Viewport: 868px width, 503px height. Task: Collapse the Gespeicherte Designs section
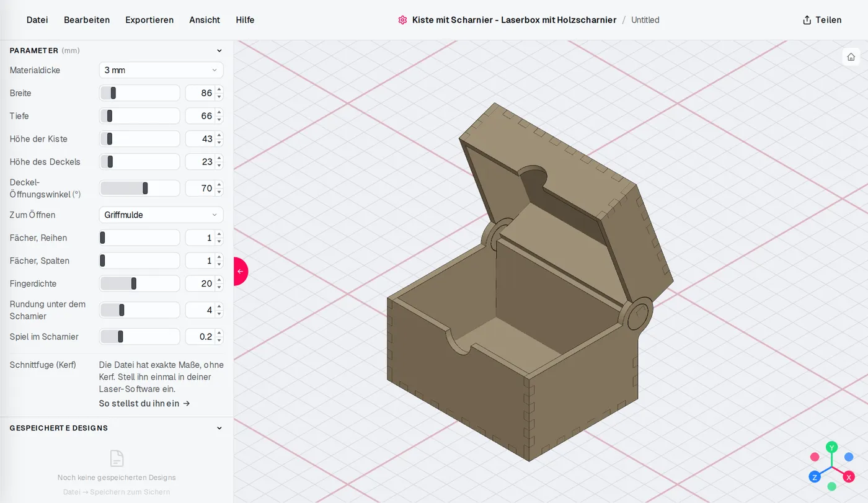coord(219,428)
